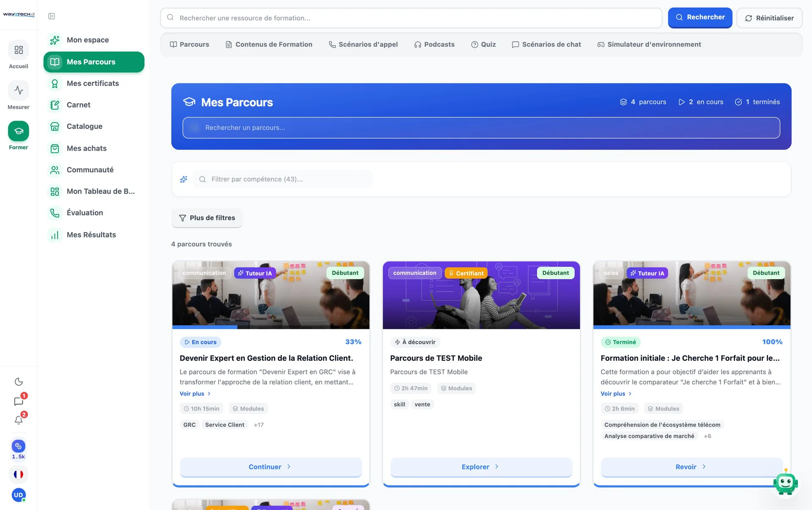Screen dimensions: 812x510
Task: Switch to Contenus de Formation tab
Action: (x=269, y=44)
